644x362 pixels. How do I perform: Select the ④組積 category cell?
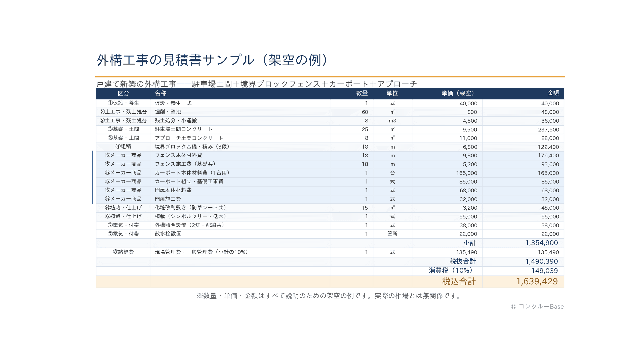click(123, 147)
